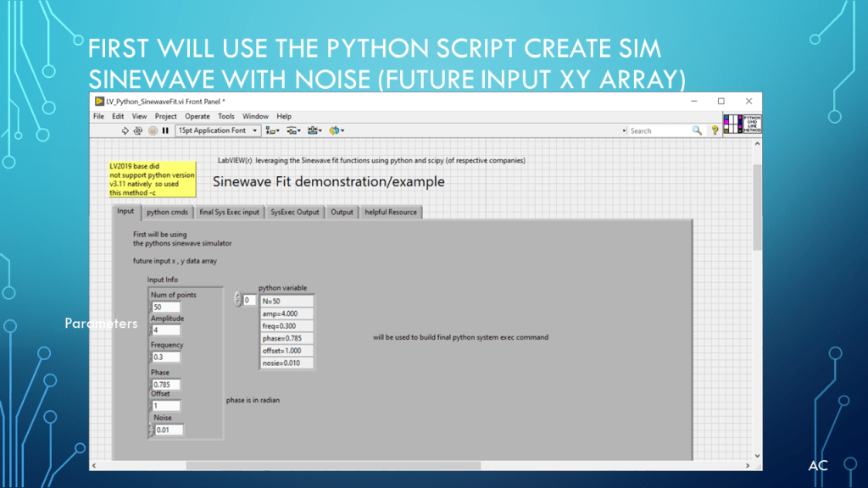Click in the toolbar Search box
Viewport: 868px width, 488px height.
(659, 130)
